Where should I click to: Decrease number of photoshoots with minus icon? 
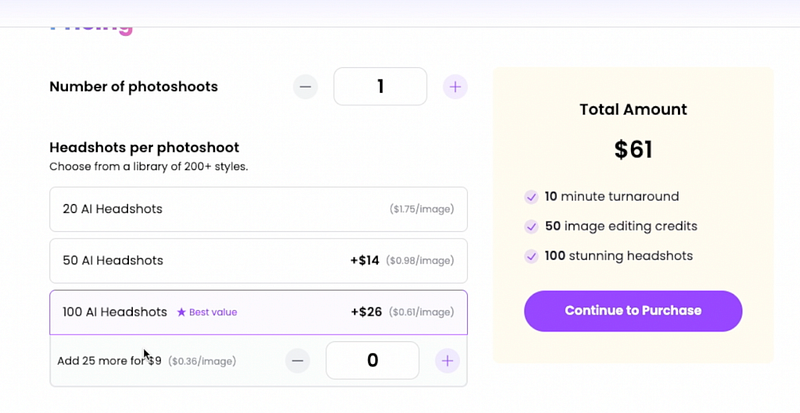click(x=305, y=87)
